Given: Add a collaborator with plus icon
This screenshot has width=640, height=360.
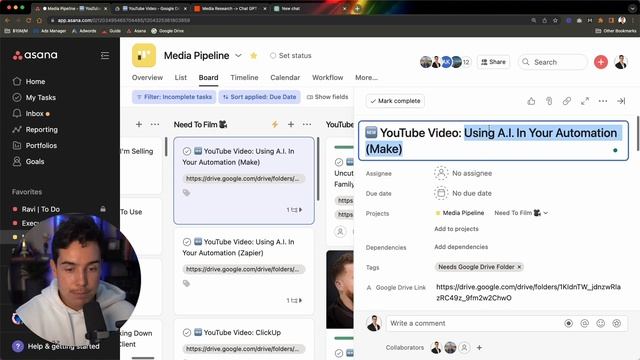Looking at the screenshot, I should [x=479, y=347].
